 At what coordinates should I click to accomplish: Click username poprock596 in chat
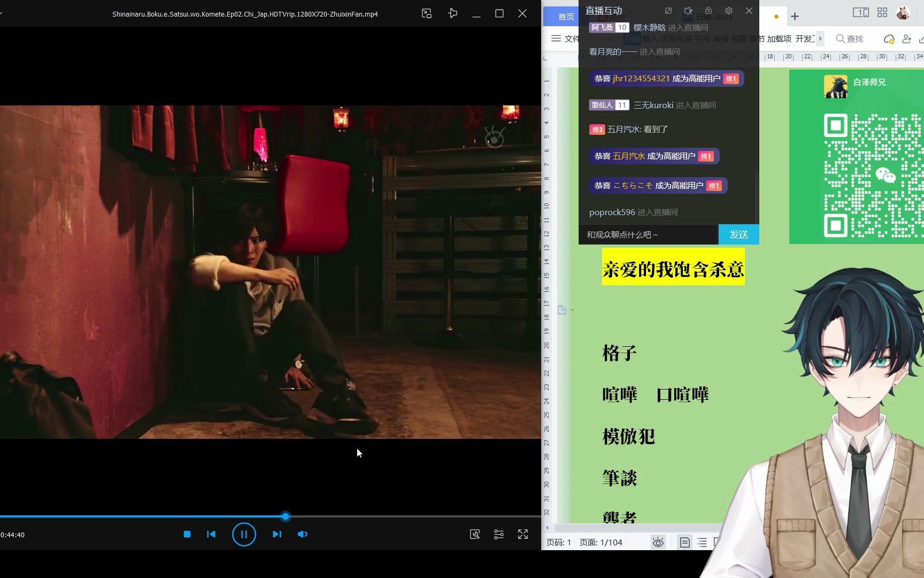pos(612,212)
